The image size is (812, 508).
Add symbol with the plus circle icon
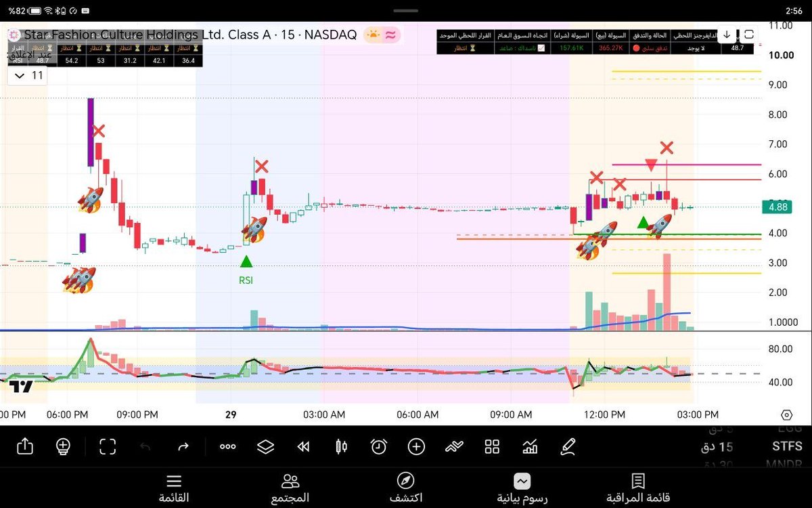[x=416, y=446]
